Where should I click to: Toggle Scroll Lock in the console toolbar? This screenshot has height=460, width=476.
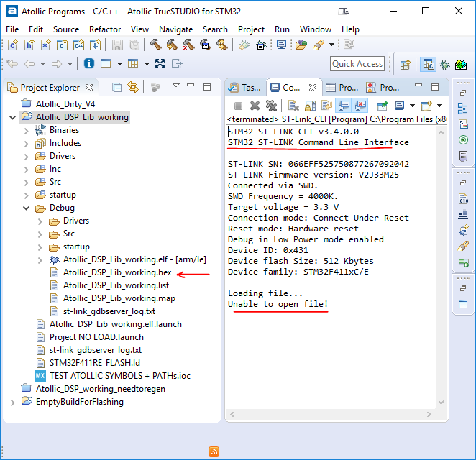click(x=310, y=106)
